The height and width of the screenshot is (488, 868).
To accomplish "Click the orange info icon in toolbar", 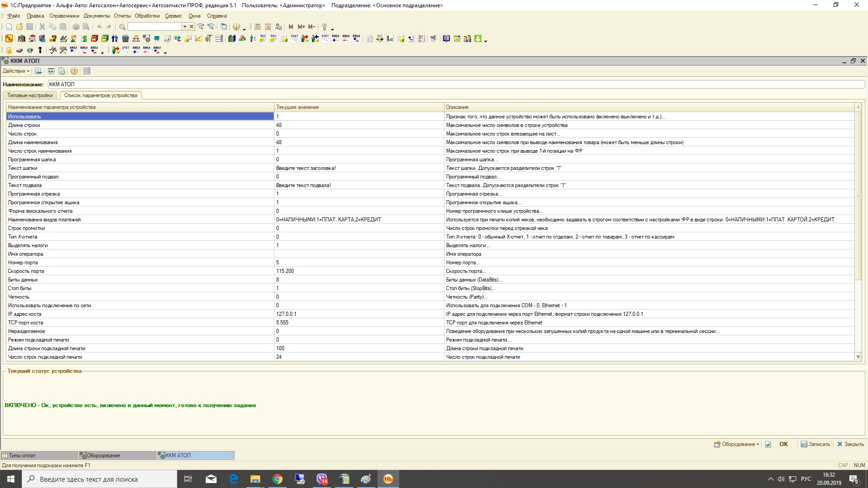I will pos(236,27).
